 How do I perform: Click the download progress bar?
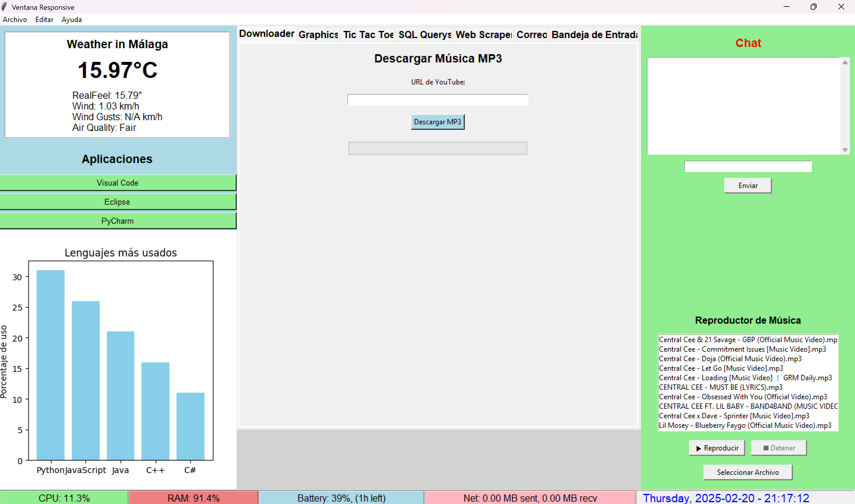437,148
